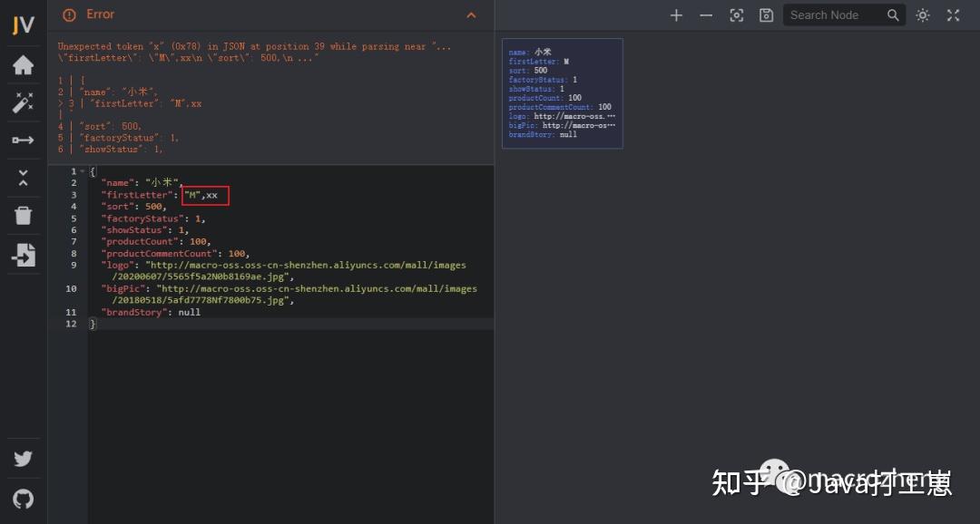Collapse all nodes using the chevrons icon
The image size is (980, 524).
point(23,178)
